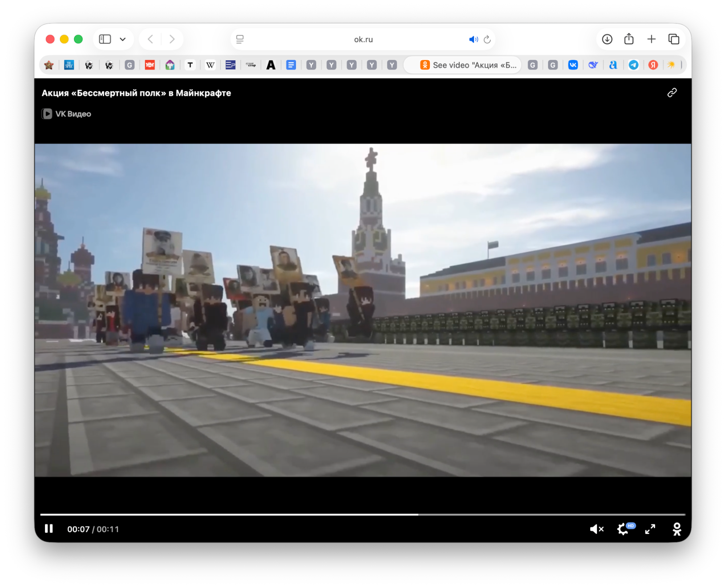Switch to the black T tab
This screenshot has height=588, width=726.
click(190, 65)
